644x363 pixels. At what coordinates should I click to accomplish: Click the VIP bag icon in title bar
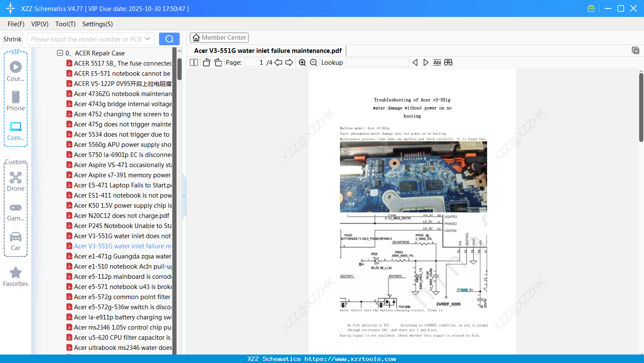point(591,8)
